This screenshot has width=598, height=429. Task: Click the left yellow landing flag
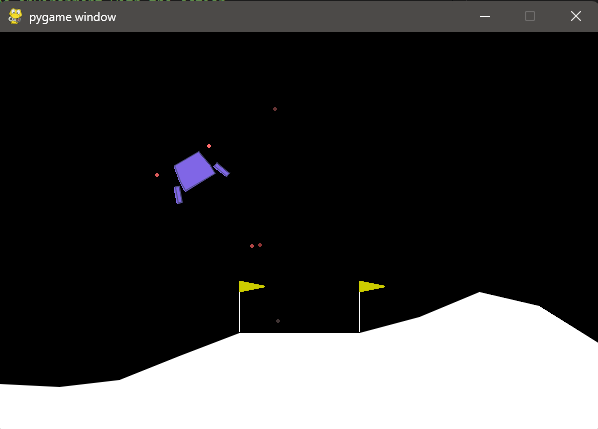252,286
